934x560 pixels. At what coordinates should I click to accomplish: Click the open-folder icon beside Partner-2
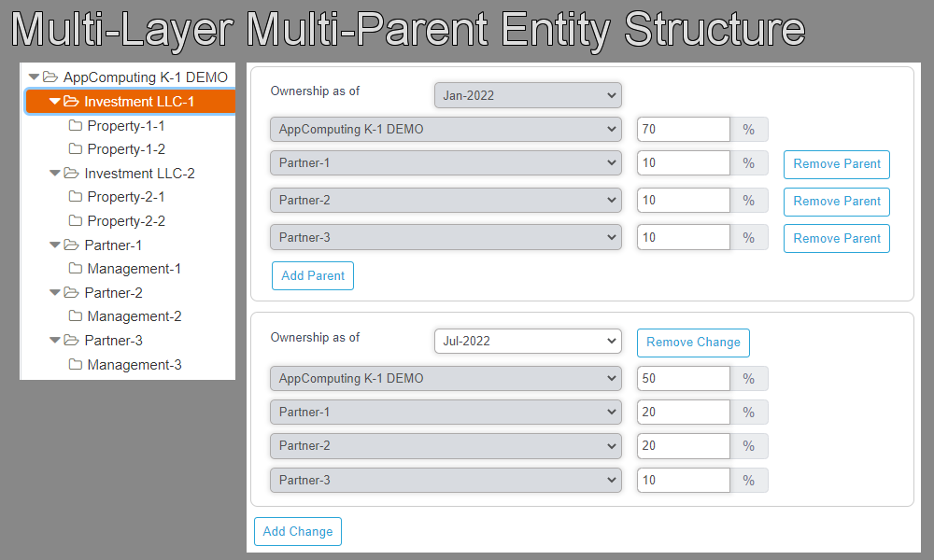[71, 293]
